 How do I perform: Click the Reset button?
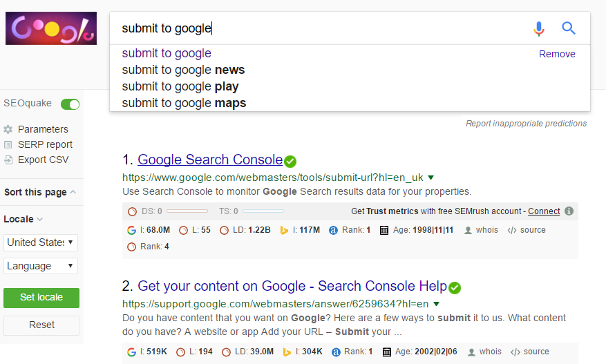[x=41, y=325]
